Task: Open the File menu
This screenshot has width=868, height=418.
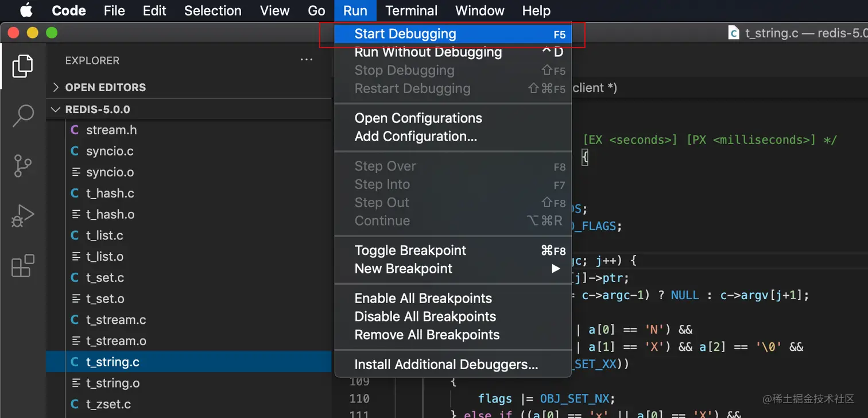Action: click(x=114, y=10)
